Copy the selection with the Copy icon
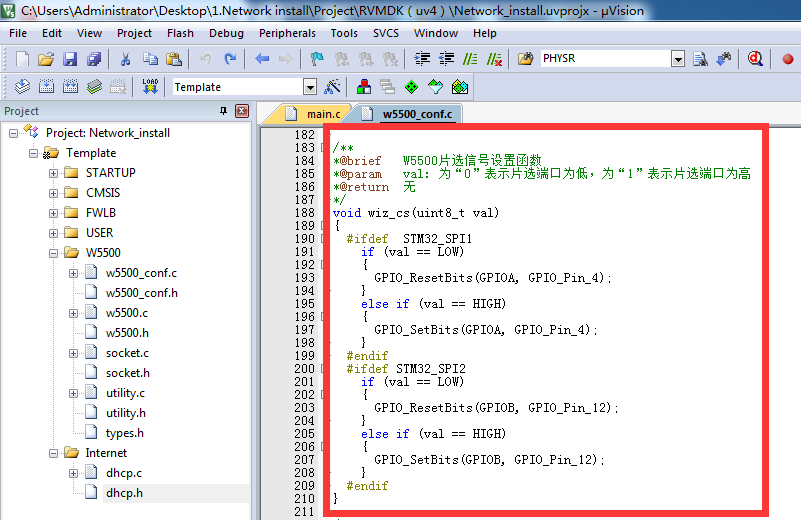Screen dimensions: 801x520 tap(150, 59)
